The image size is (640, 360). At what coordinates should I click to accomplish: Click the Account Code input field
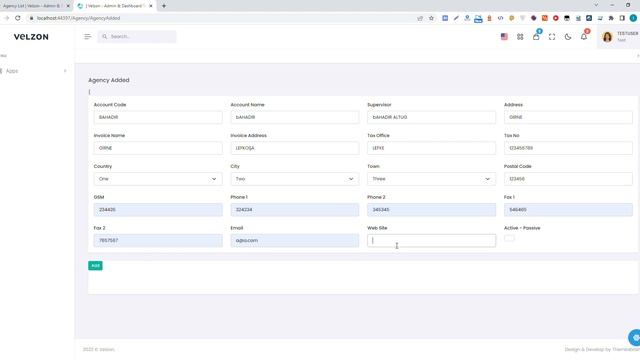click(158, 117)
